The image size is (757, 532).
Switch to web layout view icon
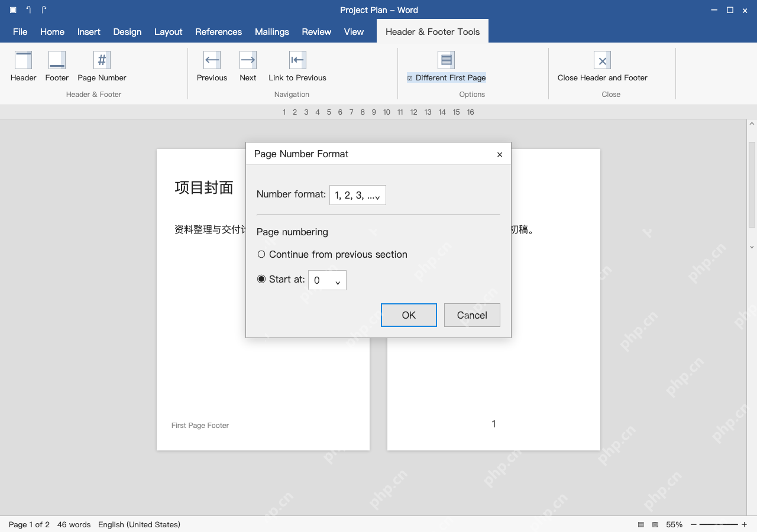655,524
